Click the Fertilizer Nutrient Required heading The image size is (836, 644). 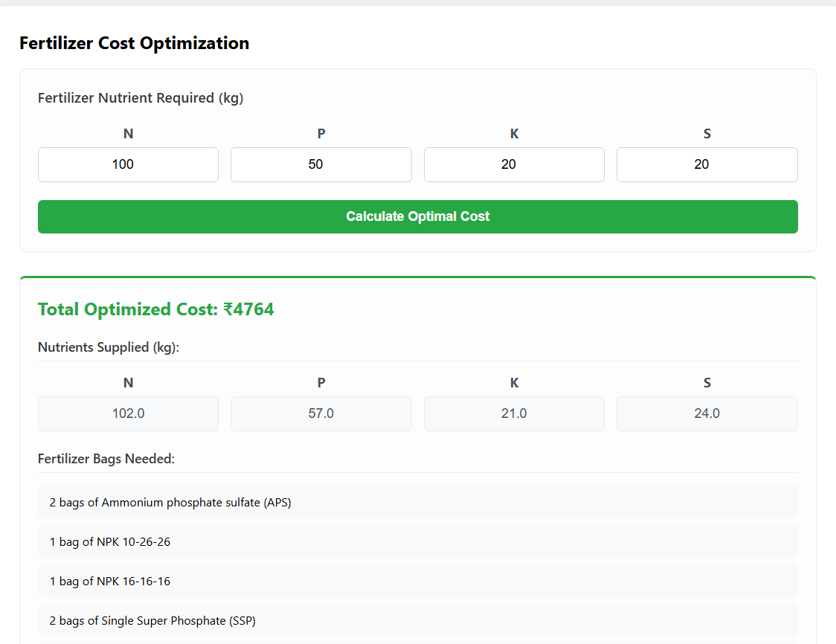[x=141, y=97]
